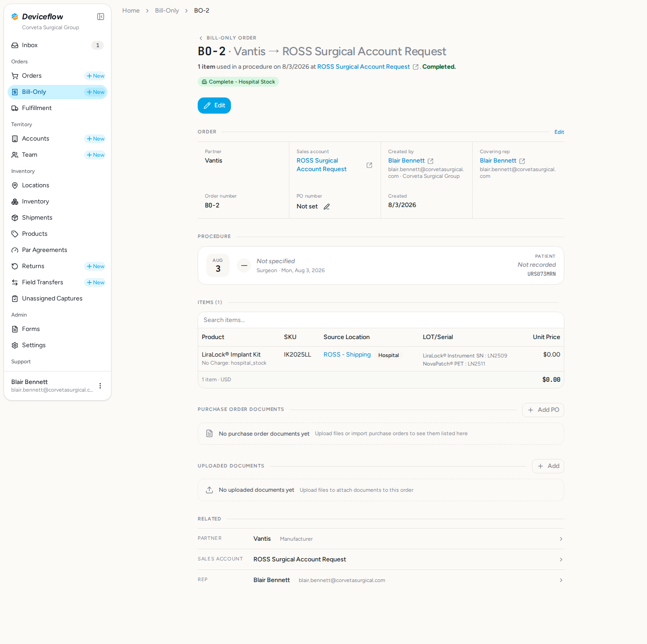Click the Products tag icon
647x644 pixels.
coord(15,234)
